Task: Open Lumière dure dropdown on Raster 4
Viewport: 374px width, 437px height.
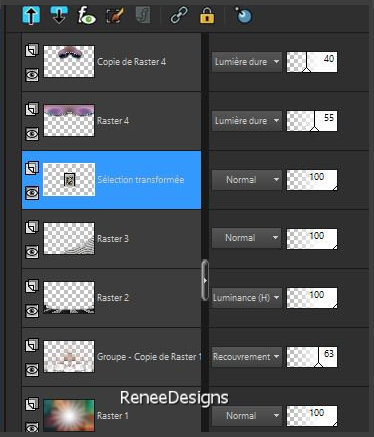Action: (247, 121)
